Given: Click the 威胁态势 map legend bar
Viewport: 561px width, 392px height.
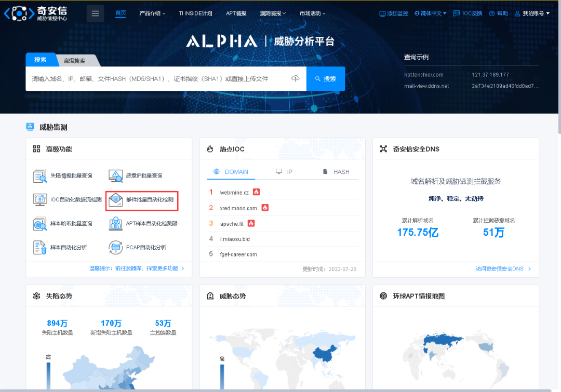Looking at the screenshot, I should [x=222, y=376].
